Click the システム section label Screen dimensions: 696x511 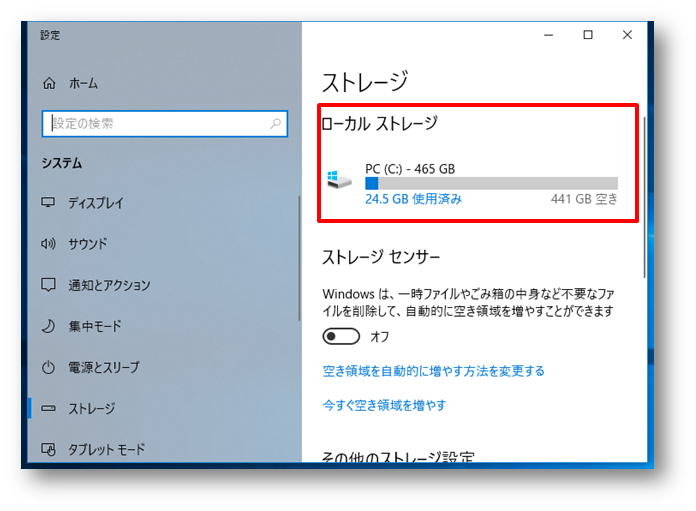click(62, 163)
